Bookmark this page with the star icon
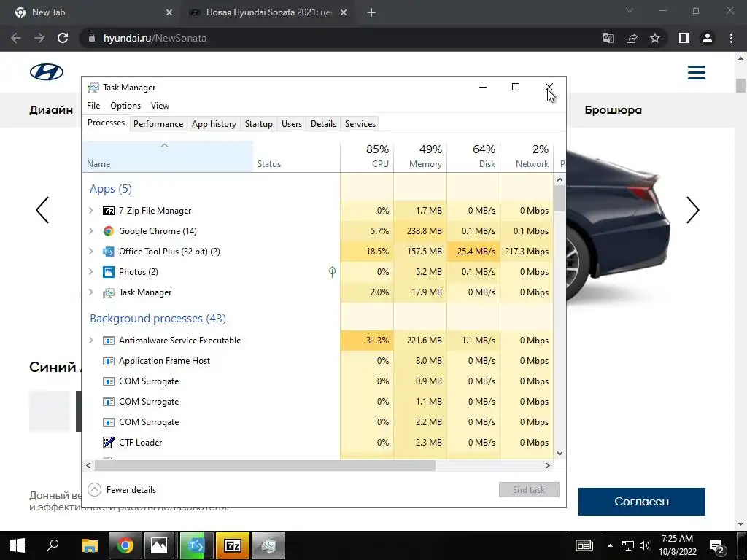Image resolution: width=747 pixels, height=560 pixels. 655,38
